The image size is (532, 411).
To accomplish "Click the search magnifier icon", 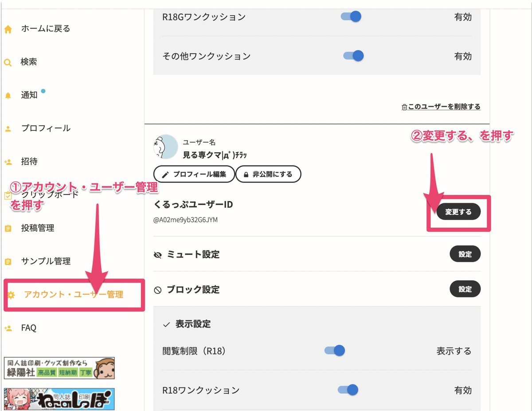I will 8,63.
